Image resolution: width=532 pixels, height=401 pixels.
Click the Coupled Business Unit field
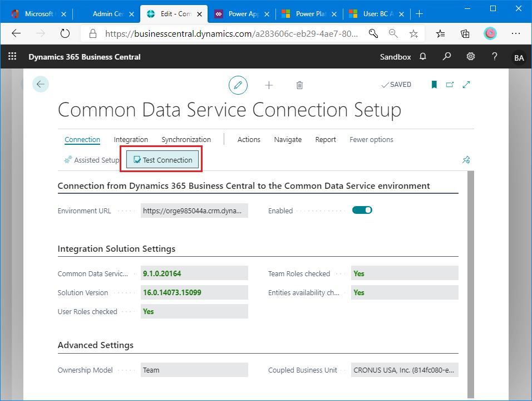point(405,370)
